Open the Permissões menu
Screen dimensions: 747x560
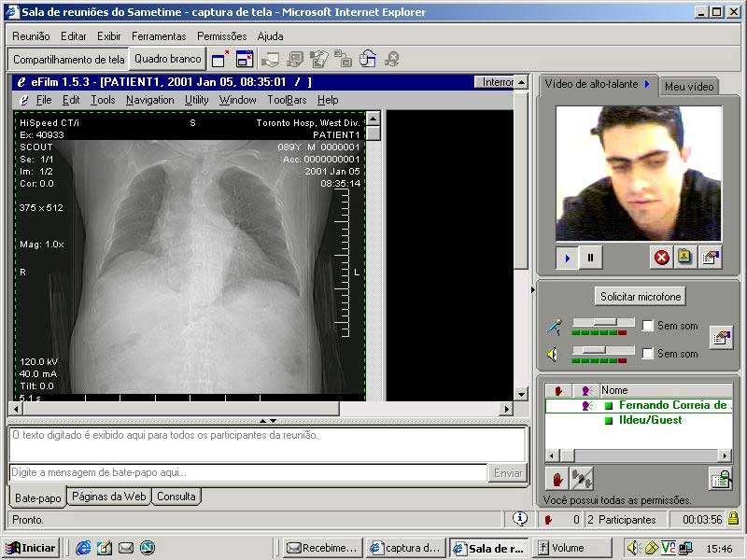click(x=221, y=36)
